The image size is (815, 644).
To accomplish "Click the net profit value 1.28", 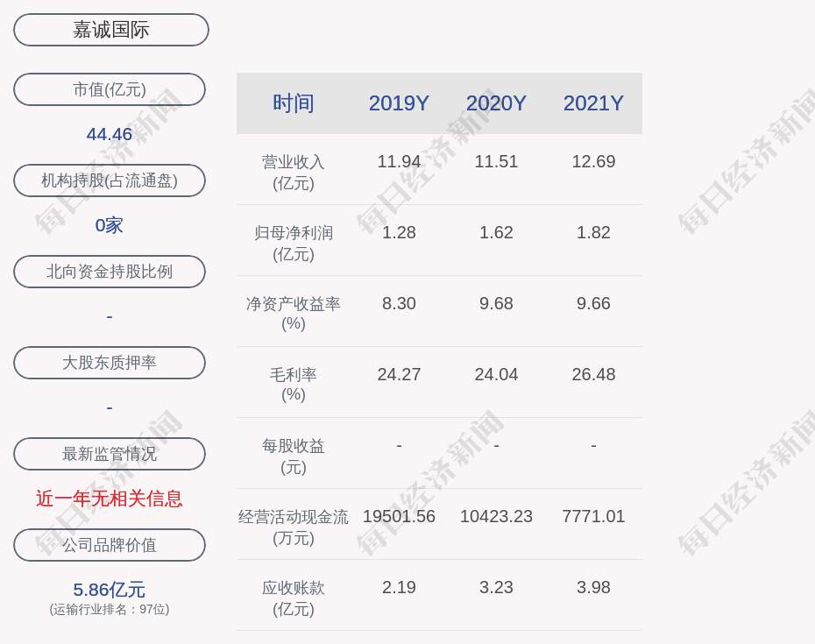I will coord(399,232).
